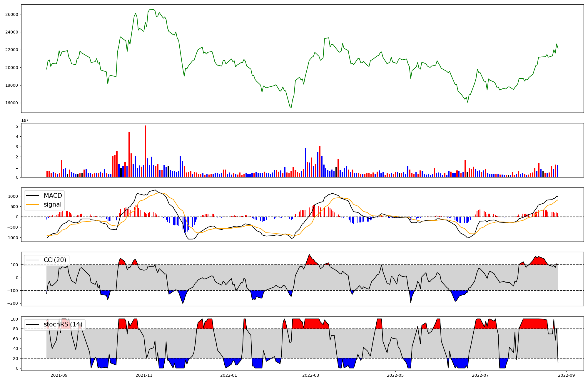The image size is (588, 382).
Task: Click the 2021-11 date tick label
Action: click(144, 375)
